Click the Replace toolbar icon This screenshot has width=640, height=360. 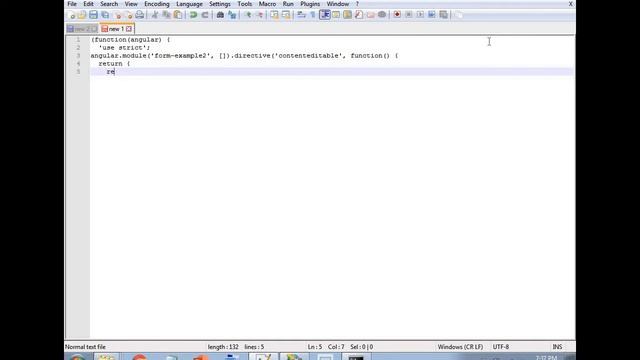tap(232, 15)
